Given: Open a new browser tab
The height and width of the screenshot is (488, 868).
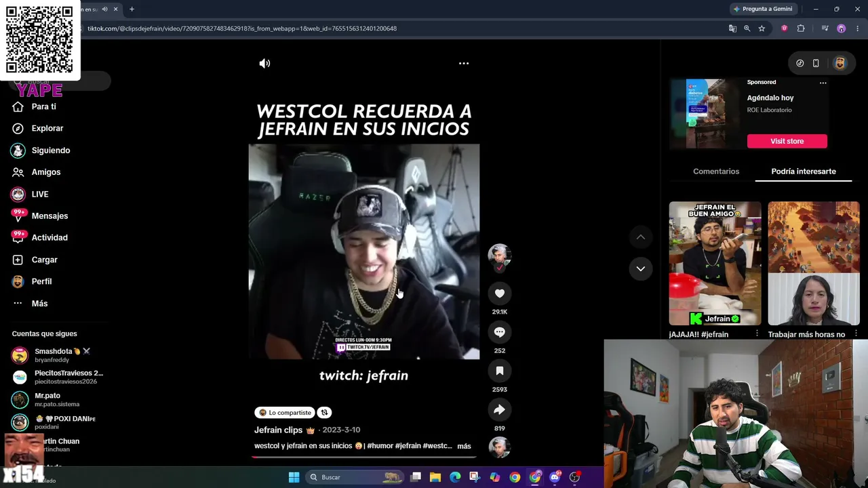Looking at the screenshot, I should [x=132, y=9].
